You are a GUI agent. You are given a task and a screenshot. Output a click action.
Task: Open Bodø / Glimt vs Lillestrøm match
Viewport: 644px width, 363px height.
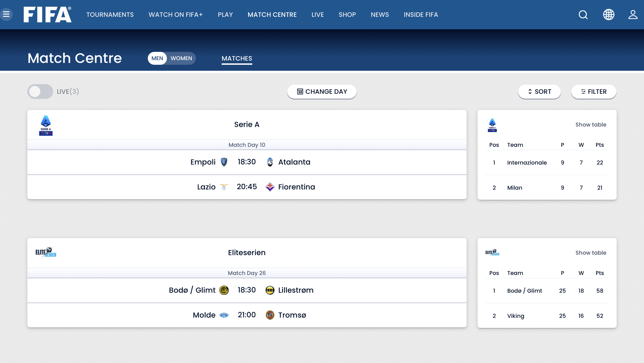(247, 290)
